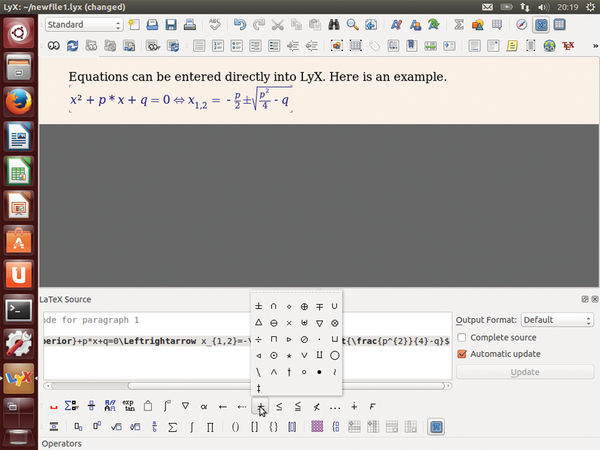The width and height of the screenshot is (600, 450).
Task: Choose the circled plus operator
Action: [304, 306]
